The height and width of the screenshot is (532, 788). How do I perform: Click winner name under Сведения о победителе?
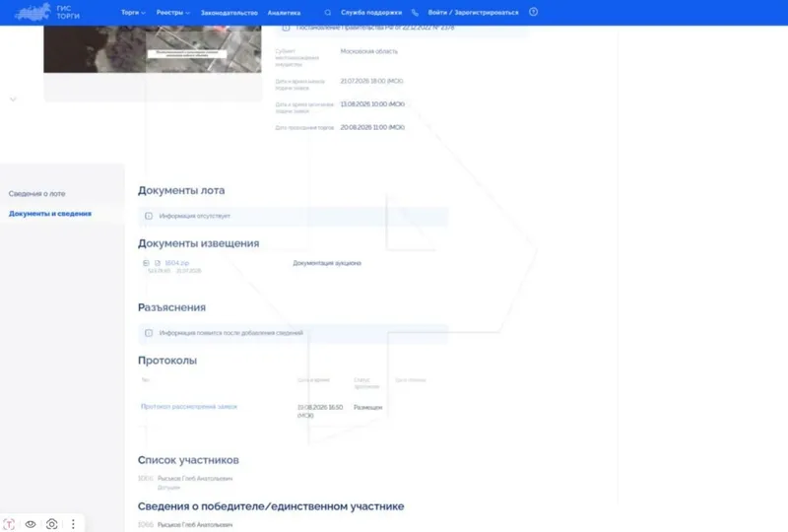(195, 524)
